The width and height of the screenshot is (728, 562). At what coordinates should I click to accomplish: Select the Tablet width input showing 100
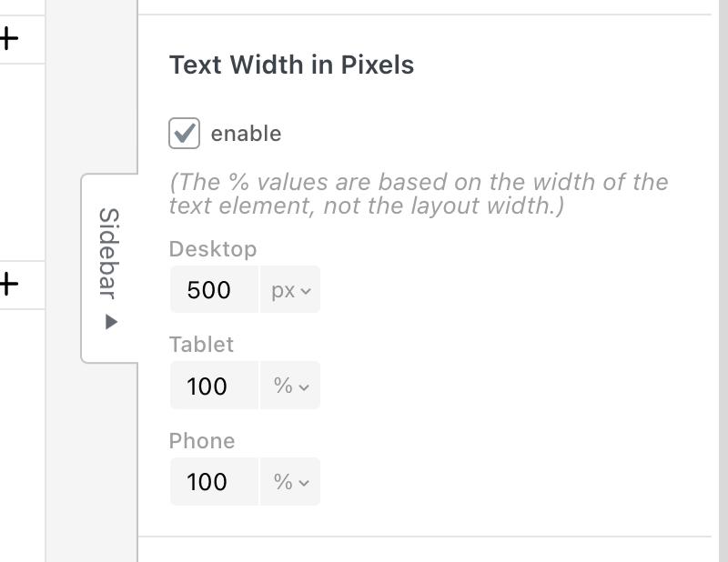[x=214, y=386]
